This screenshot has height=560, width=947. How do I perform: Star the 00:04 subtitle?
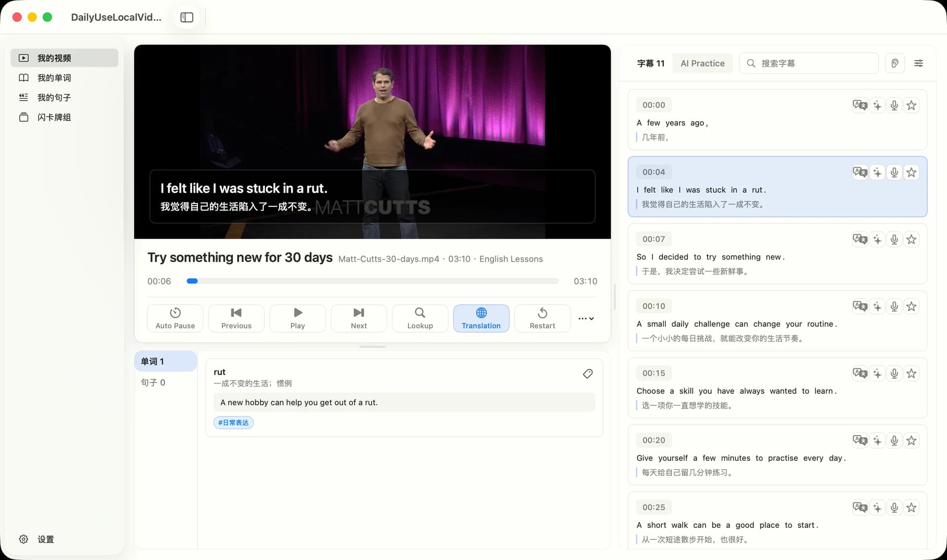tap(911, 172)
